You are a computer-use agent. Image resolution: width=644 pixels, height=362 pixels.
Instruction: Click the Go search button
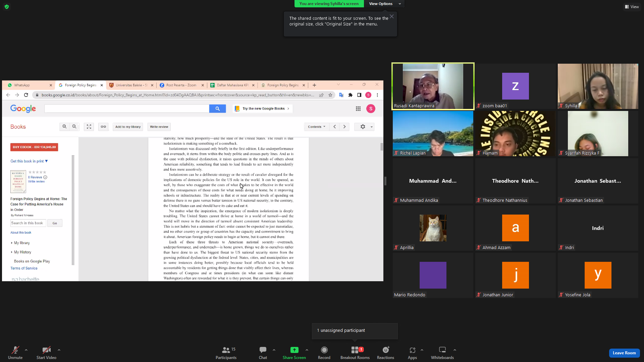(x=55, y=223)
